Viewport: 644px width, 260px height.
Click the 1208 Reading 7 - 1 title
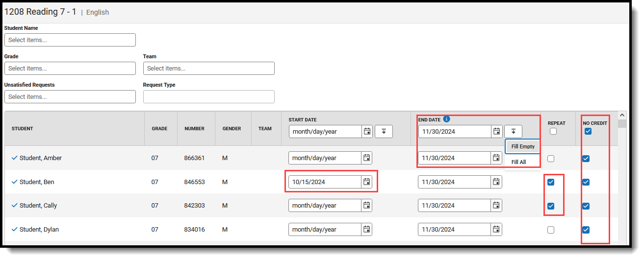40,12
